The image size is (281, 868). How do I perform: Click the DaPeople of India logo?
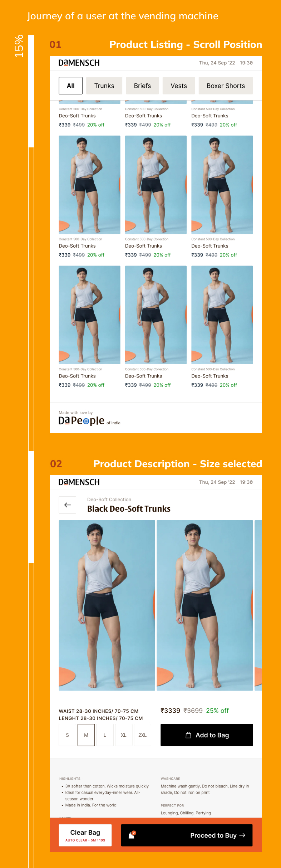89,421
